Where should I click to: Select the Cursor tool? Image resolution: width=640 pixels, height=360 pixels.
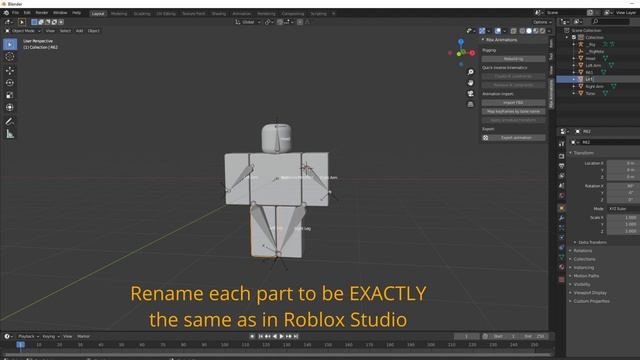pyautogui.click(x=10, y=57)
